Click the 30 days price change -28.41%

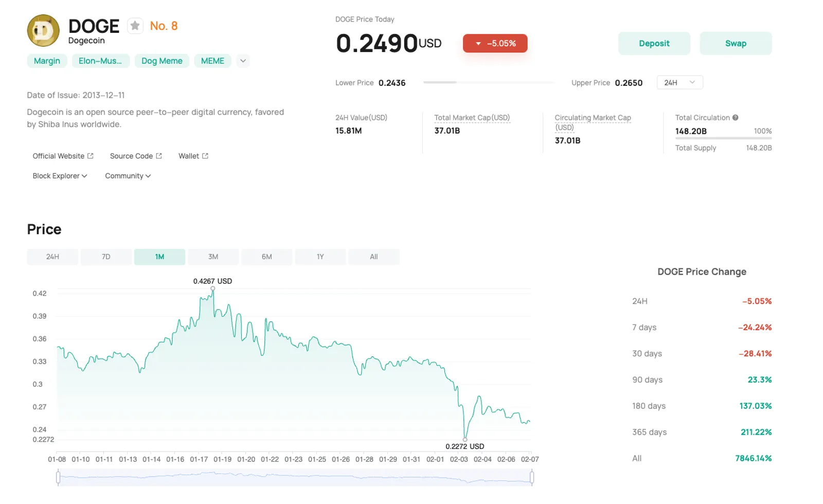755,353
